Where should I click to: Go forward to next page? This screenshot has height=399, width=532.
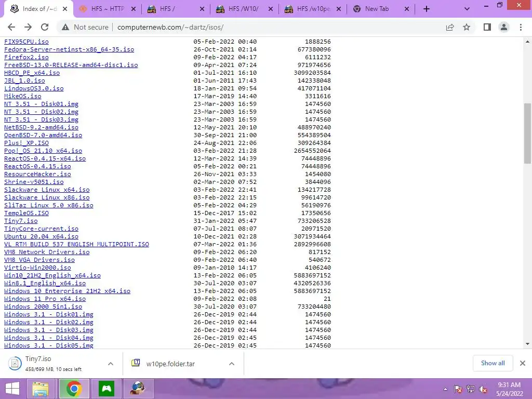(x=28, y=27)
